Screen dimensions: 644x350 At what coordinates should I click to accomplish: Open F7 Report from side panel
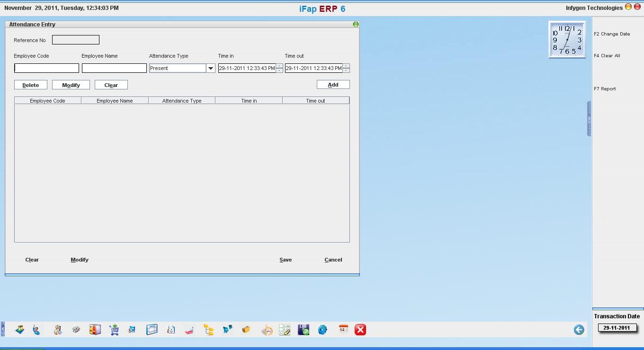coord(605,89)
